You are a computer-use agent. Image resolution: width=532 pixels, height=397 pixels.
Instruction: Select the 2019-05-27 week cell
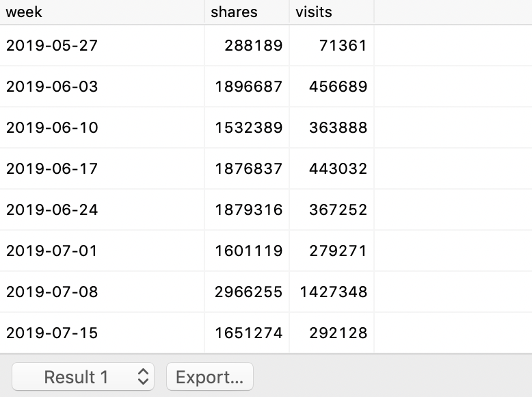pos(52,46)
